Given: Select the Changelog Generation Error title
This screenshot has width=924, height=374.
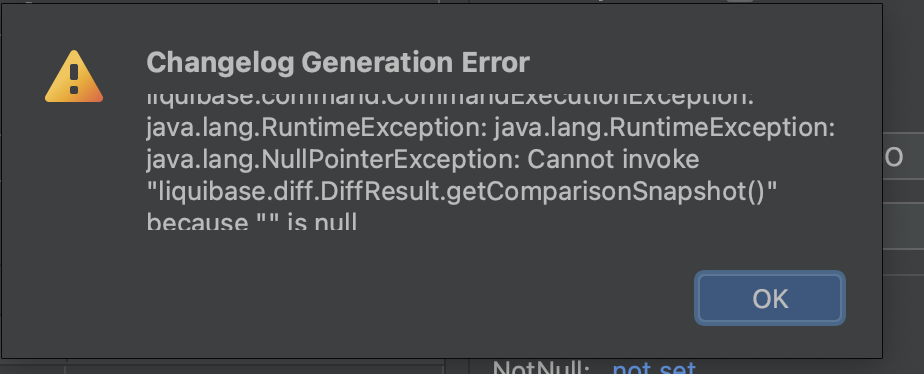Looking at the screenshot, I should click(338, 62).
